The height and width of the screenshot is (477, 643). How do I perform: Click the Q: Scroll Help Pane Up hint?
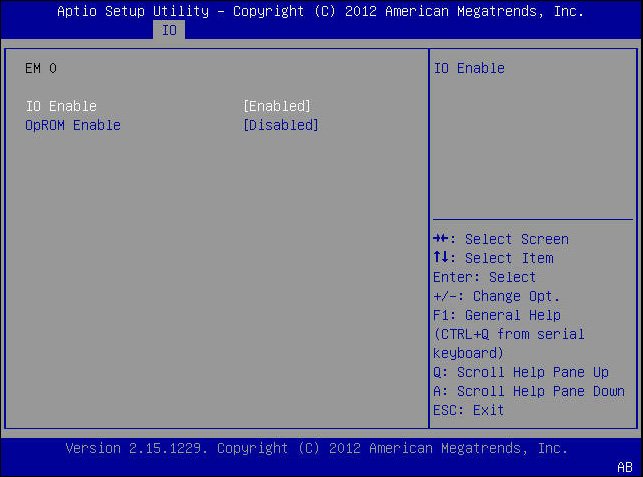521,372
